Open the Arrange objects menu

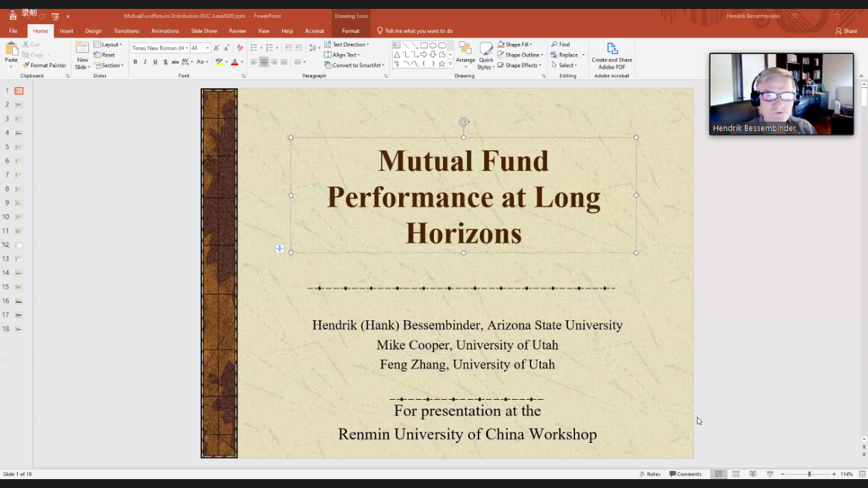[465, 54]
